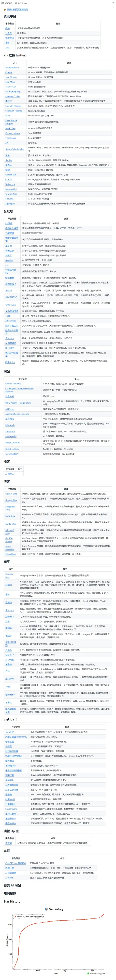The height and width of the screenshot is (980, 116).
Task: Open the Binyuan Hui link
Action: pyautogui.click(x=11, y=189)
